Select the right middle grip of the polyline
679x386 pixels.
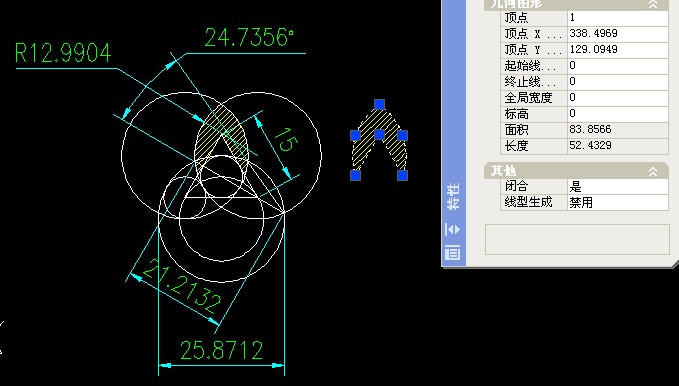(402, 136)
